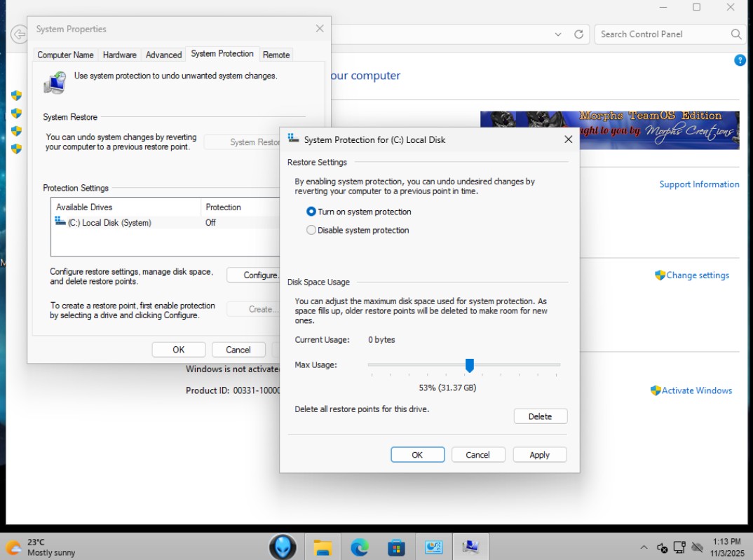The width and height of the screenshot is (753, 560).
Task: Open File Explorer from the taskbar
Action: 323,547
